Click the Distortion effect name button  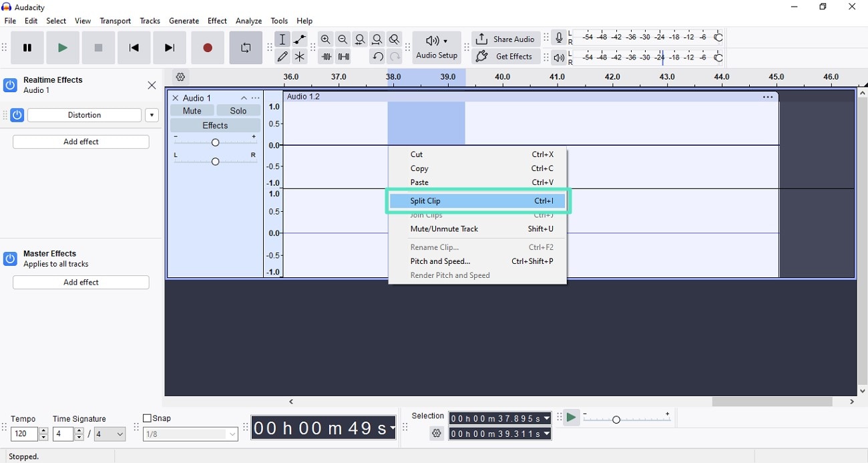tap(85, 115)
